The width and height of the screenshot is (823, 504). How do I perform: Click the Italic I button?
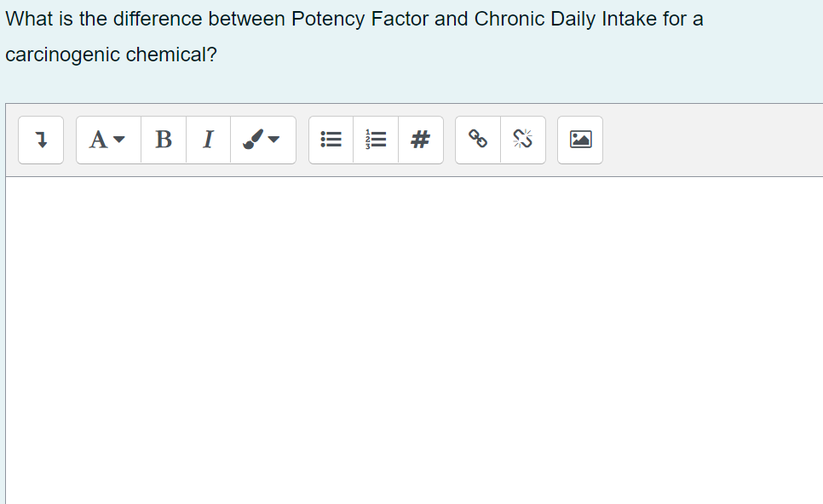[x=207, y=140]
